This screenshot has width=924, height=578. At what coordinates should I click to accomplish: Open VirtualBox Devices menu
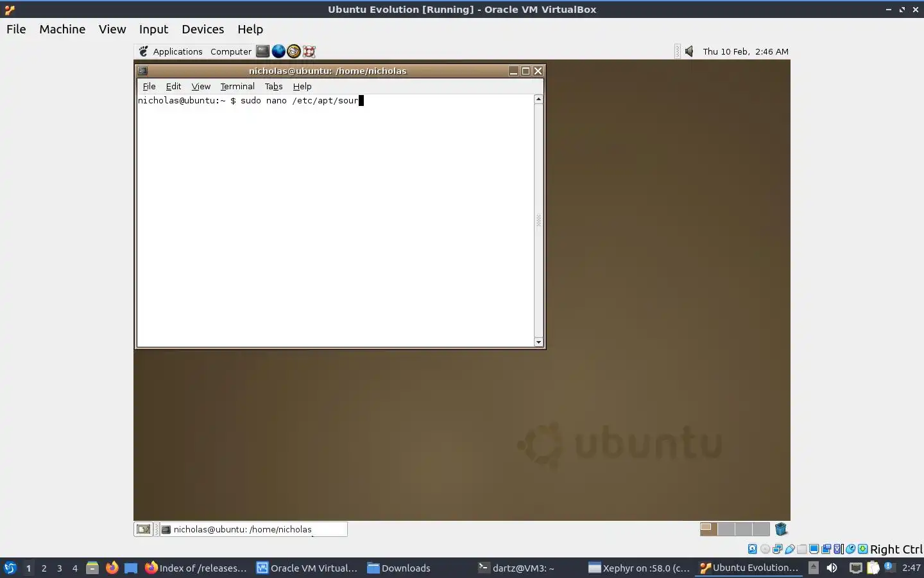click(x=203, y=29)
